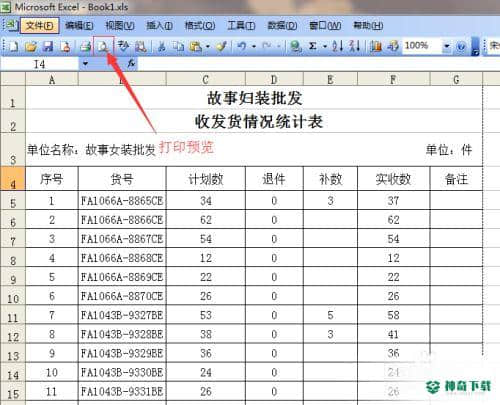500x405 pixels.
Task: Select column C header
Action: click(205, 79)
